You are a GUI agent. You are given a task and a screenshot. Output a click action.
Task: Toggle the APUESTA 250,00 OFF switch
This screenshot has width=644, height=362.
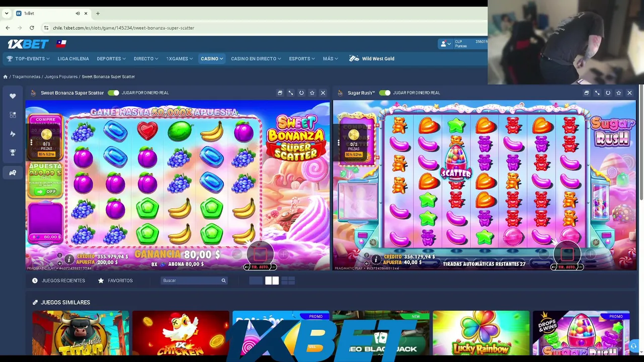click(x=46, y=192)
